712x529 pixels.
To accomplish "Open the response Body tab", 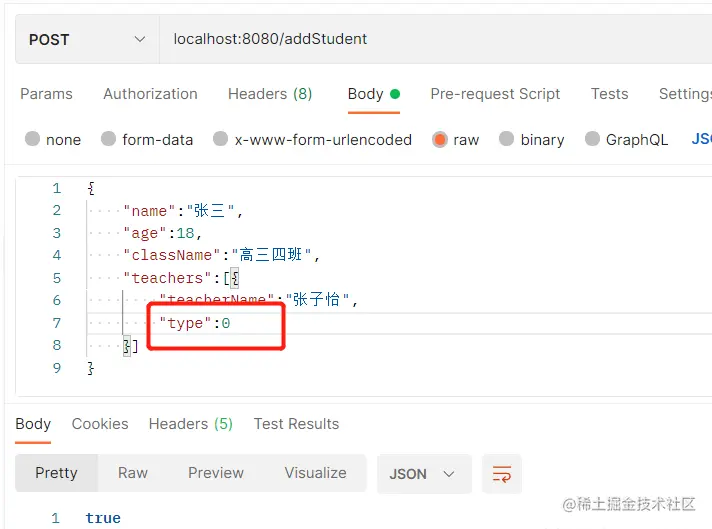I will (x=33, y=424).
